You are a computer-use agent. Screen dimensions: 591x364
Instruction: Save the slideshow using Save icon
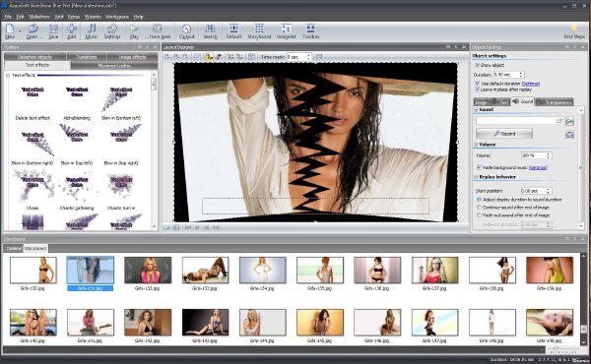(53, 31)
